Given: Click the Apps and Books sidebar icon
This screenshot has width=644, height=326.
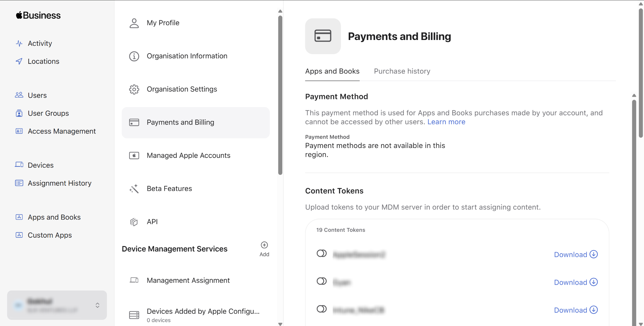Looking at the screenshot, I should click(x=19, y=217).
